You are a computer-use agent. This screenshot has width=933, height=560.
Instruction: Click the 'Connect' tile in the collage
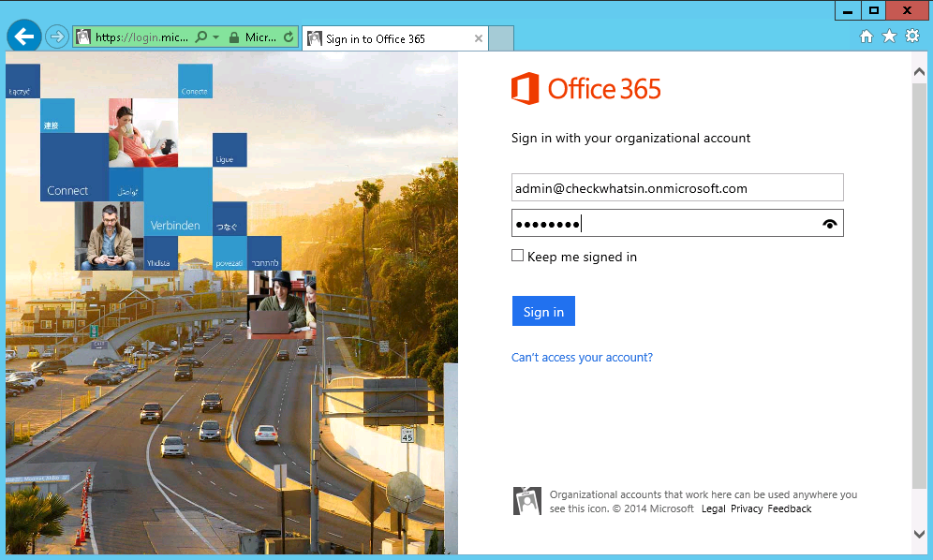(74, 168)
